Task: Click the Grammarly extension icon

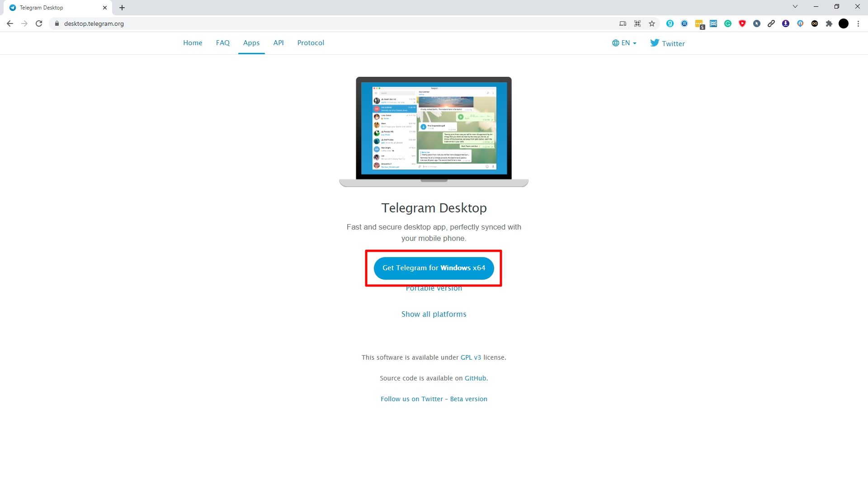Action: 728,24
